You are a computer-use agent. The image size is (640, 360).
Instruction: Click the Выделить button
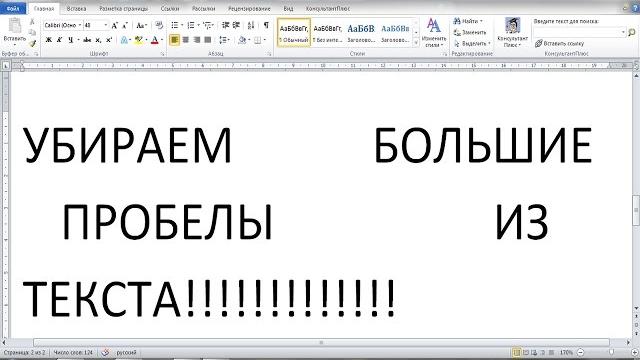coord(472,43)
